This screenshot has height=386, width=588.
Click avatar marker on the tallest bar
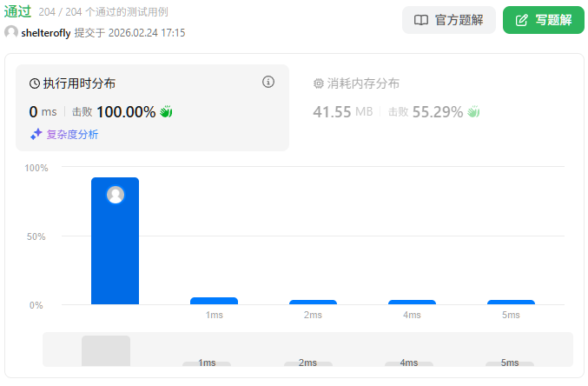[116, 195]
